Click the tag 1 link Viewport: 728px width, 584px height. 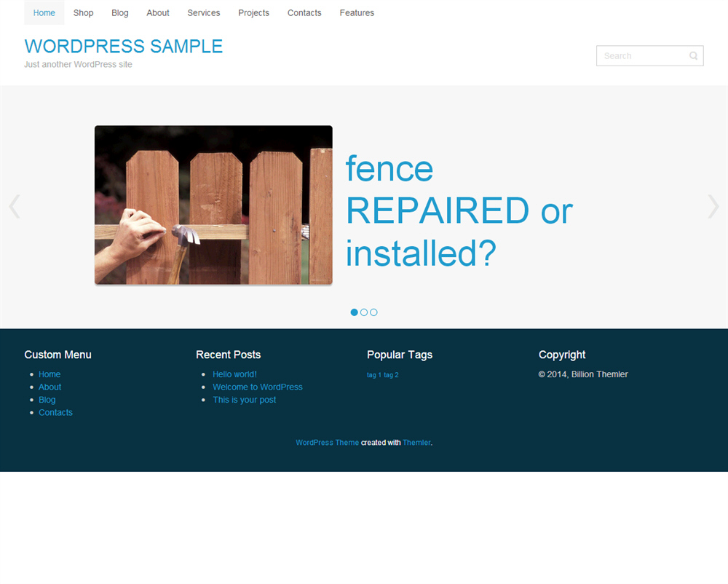click(x=373, y=375)
